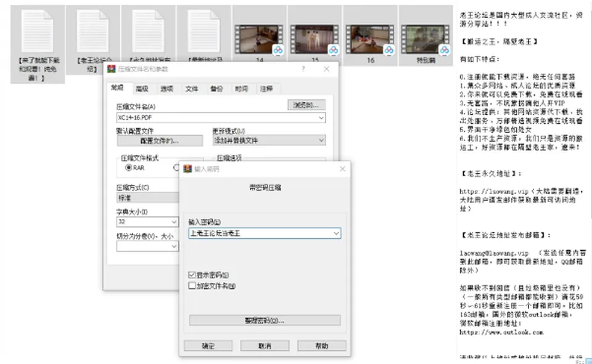Expand the 压缩文件名 XC14-16.PDF dropdown arrow

[x=321, y=118]
